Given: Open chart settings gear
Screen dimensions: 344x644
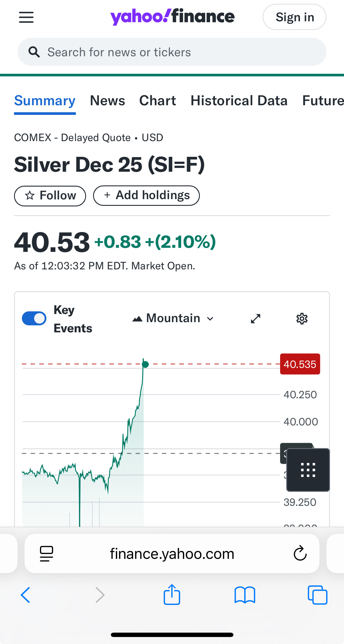Looking at the screenshot, I should 302,319.
